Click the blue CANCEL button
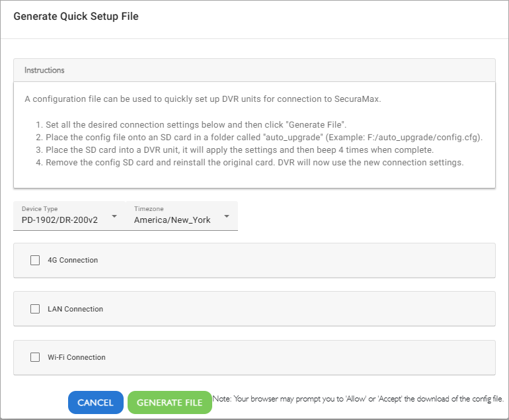 point(95,402)
